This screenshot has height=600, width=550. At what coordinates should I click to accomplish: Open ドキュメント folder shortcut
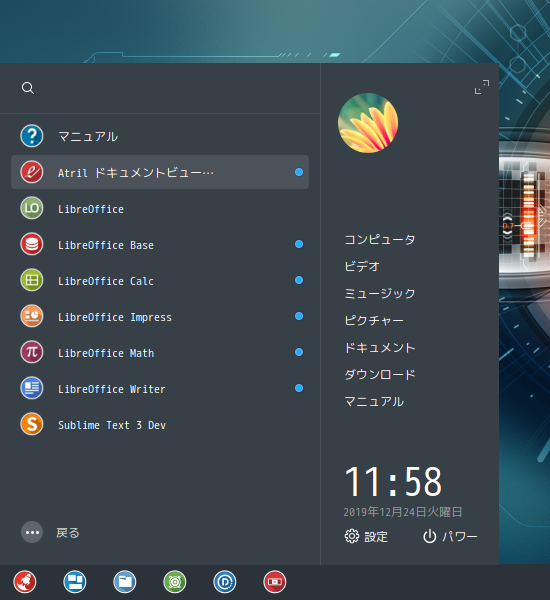(x=380, y=347)
